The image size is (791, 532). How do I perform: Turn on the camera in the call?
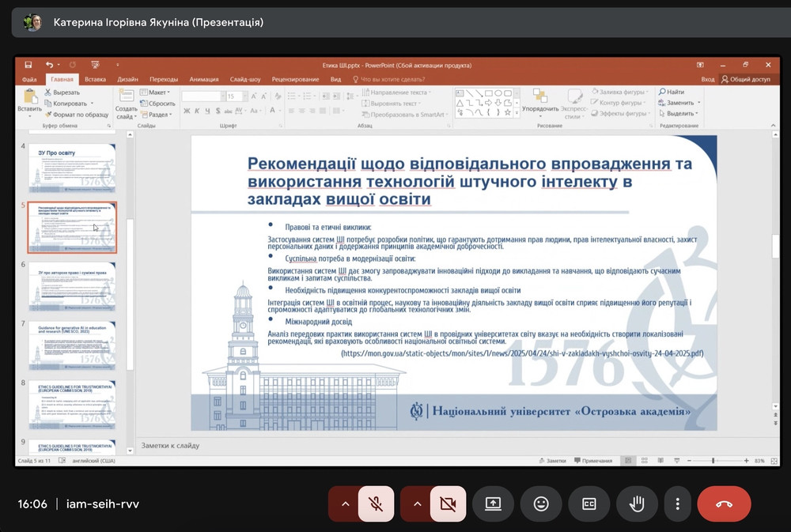click(x=448, y=504)
